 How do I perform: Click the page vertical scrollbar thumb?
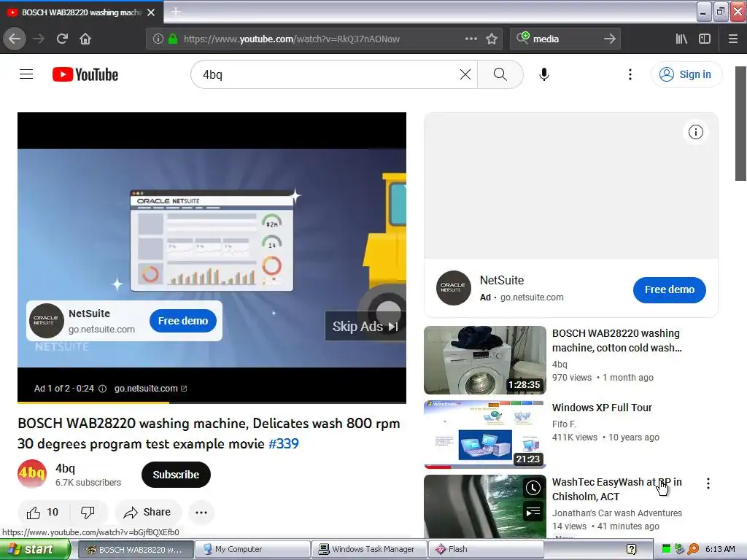tap(740, 124)
